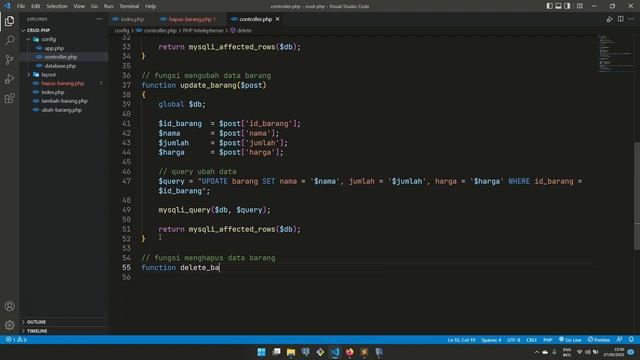
Task: Open Firefox from the taskbar
Action: click(349, 352)
